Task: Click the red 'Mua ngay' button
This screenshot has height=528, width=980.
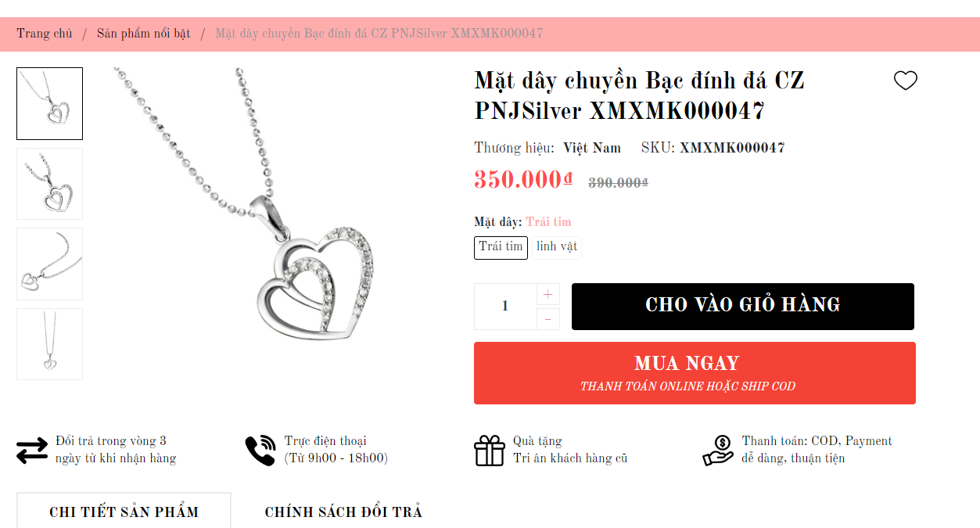Action: point(695,373)
